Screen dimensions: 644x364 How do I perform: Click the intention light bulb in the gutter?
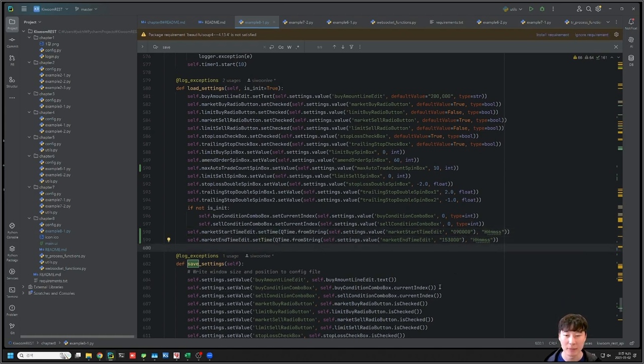[169, 240]
